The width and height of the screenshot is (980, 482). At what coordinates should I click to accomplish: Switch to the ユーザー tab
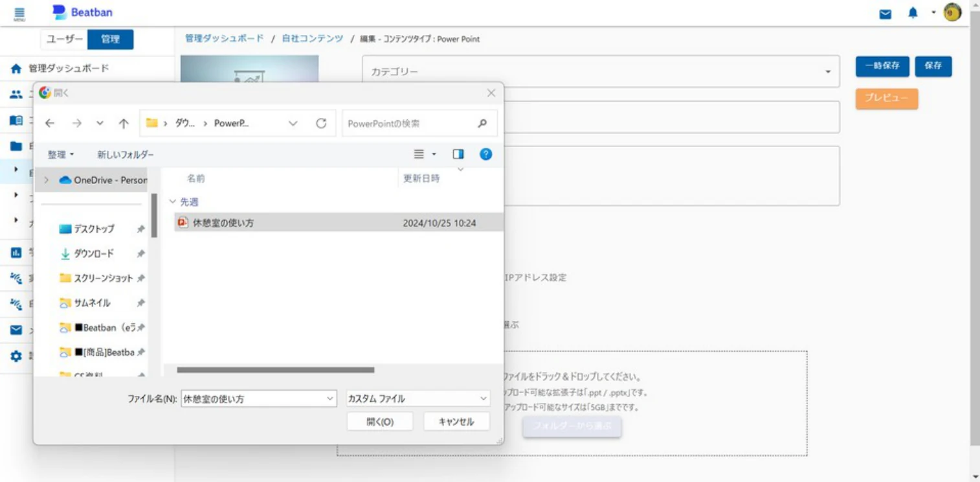(64, 40)
